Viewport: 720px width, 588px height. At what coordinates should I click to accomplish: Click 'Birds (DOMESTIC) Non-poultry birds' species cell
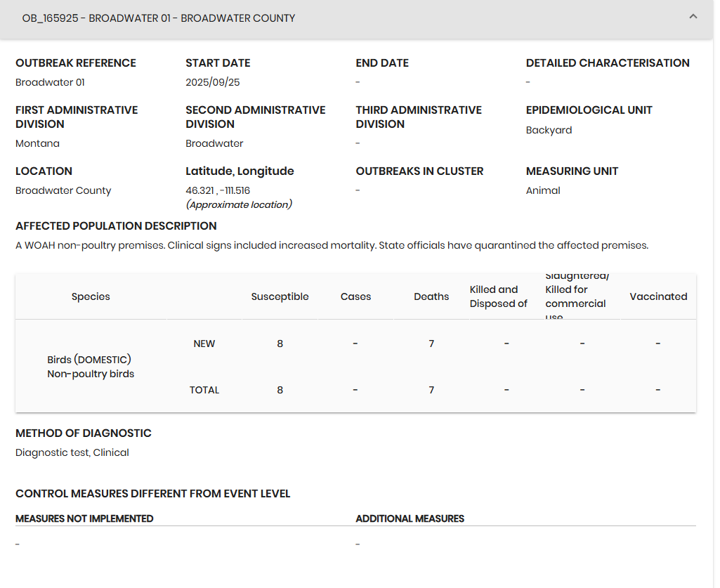point(91,367)
